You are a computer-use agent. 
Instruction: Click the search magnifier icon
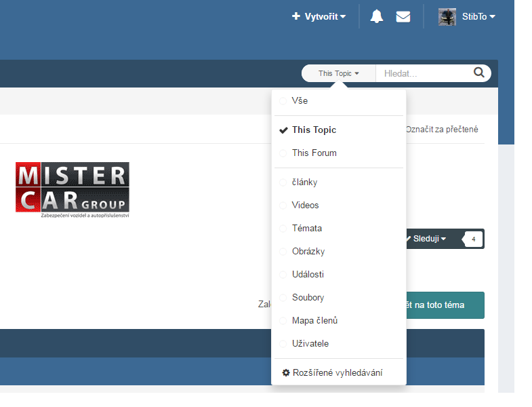478,73
